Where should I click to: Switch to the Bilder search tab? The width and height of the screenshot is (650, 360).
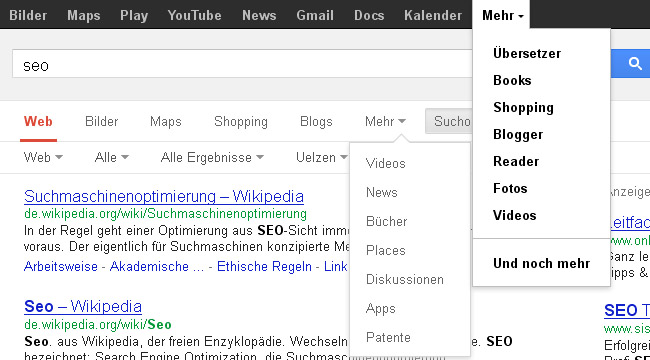(102, 122)
